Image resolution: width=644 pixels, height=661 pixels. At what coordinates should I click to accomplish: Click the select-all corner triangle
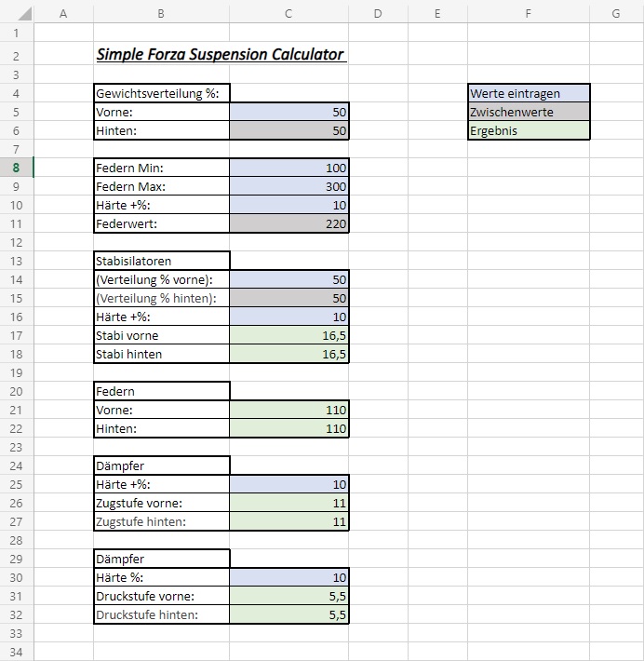tap(25, 14)
